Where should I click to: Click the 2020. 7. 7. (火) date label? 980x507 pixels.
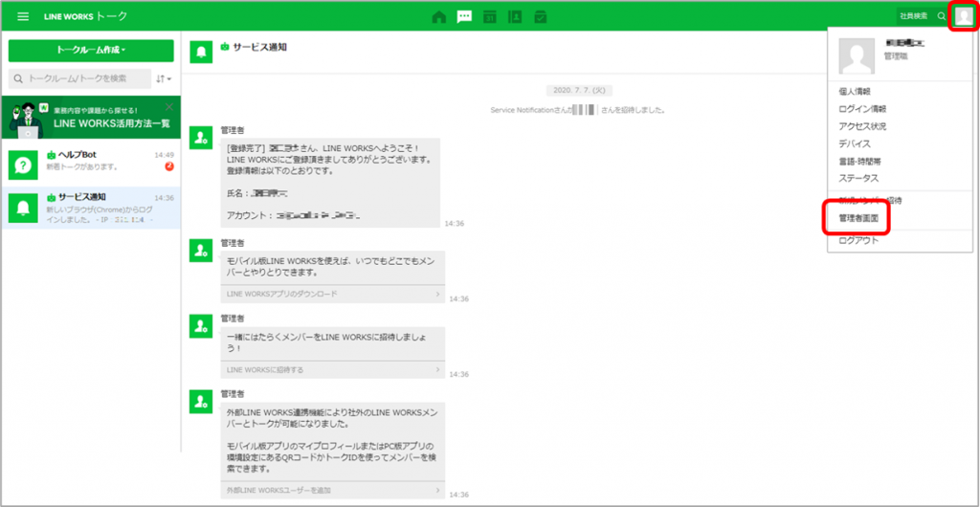[577, 91]
